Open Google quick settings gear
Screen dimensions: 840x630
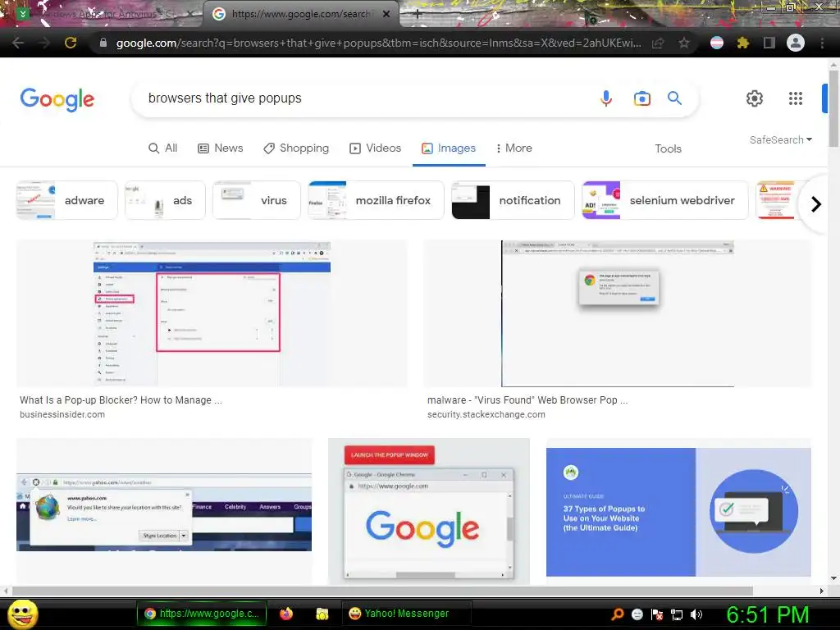[x=755, y=98]
